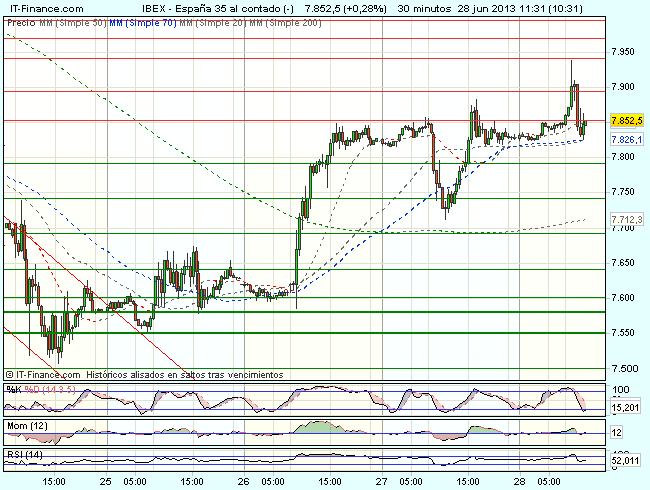Select the MM (Simple 70) legend label
Image resolution: width=650 pixels, height=490 pixels.
click(x=143, y=23)
